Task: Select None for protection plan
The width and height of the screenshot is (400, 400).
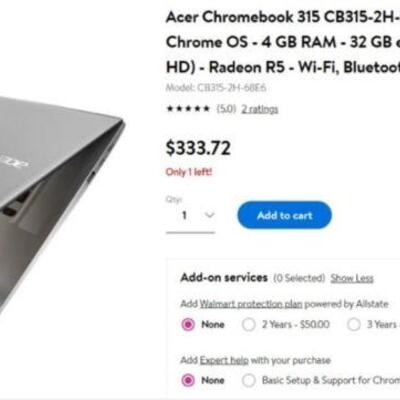Action: (188, 324)
